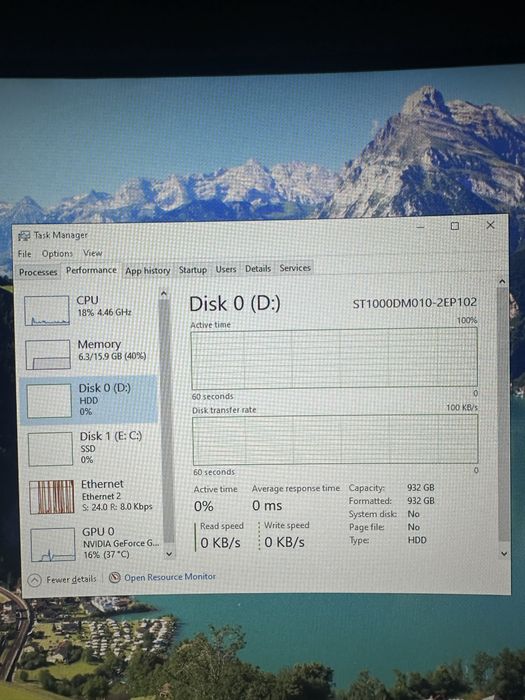Open Resource Monitor link
The height and width of the screenshot is (700, 525).
pyautogui.click(x=170, y=577)
